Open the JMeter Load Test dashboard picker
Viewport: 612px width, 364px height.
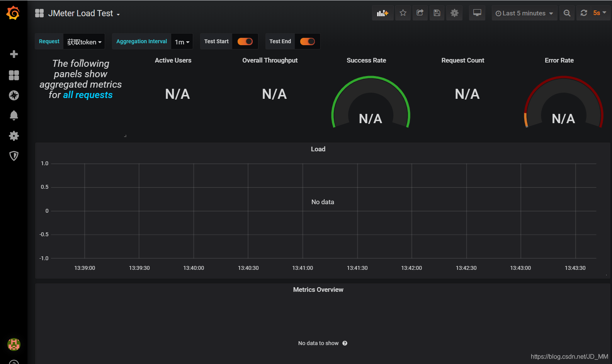click(84, 14)
